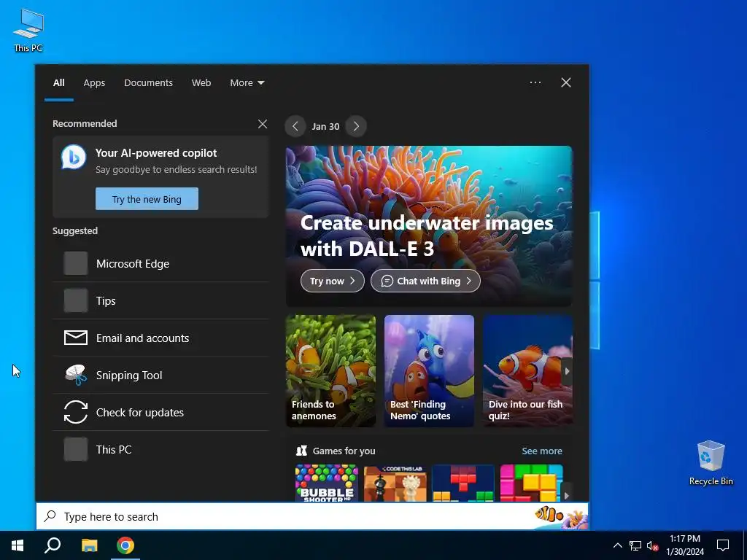747x560 pixels.
Task: Open Create underwater images with DALL-E 3 headline
Action: (427, 236)
